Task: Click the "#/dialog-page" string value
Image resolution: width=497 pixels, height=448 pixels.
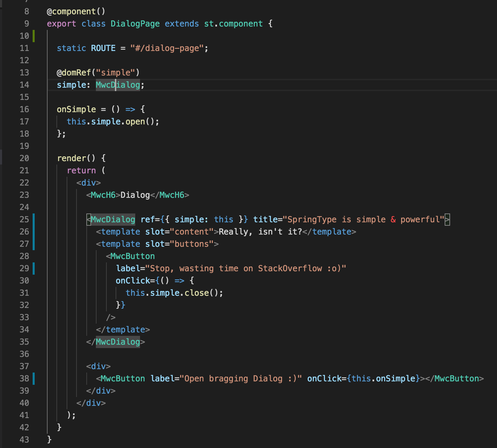Action: [x=167, y=48]
